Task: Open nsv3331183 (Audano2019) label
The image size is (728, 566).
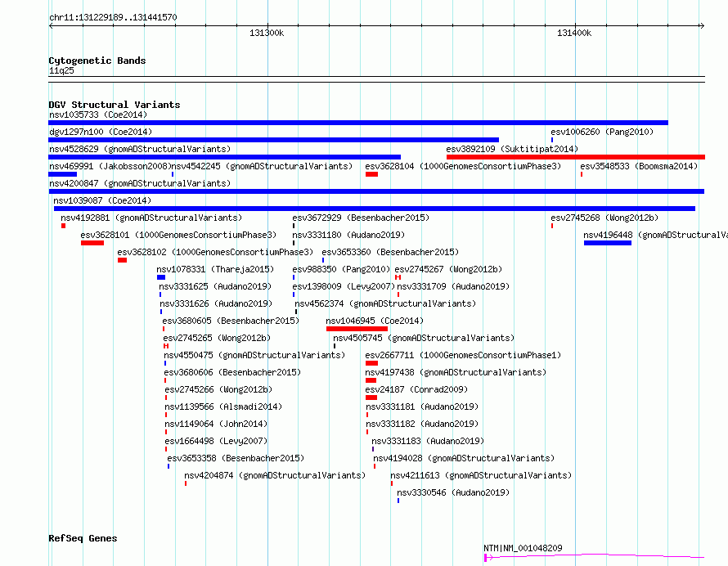Action: pyautogui.click(x=428, y=441)
